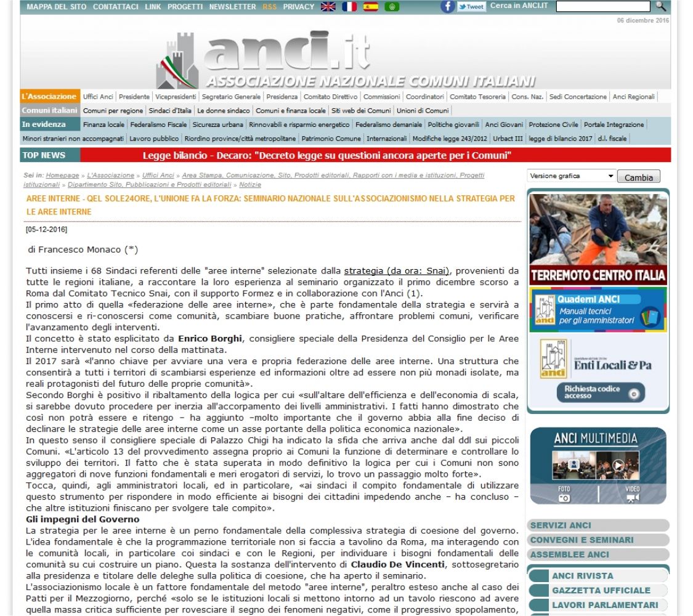Open Sicurezza urbana menu item
Image resolution: width=693 pixels, height=616 pixels.
217,124
